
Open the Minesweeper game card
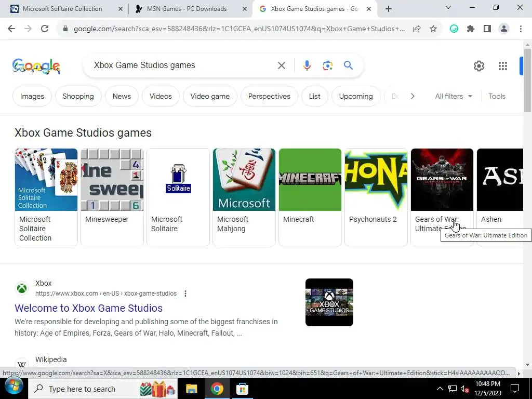click(x=112, y=197)
